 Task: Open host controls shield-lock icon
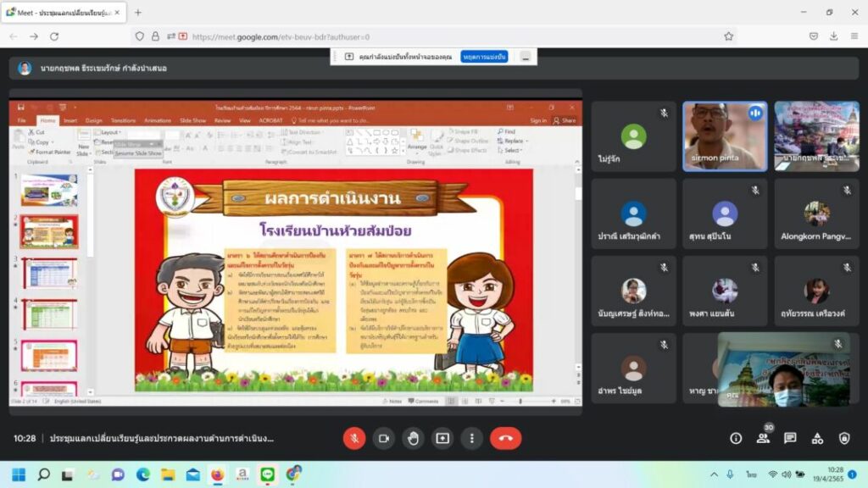point(844,438)
